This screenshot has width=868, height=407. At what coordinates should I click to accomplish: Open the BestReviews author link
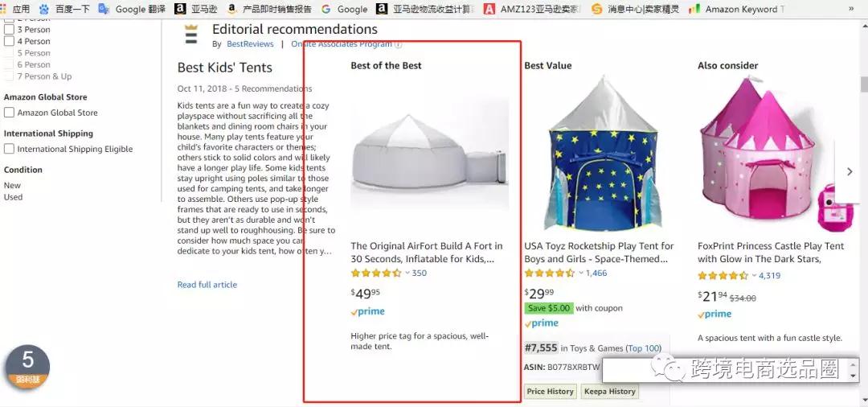tap(250, 43)
